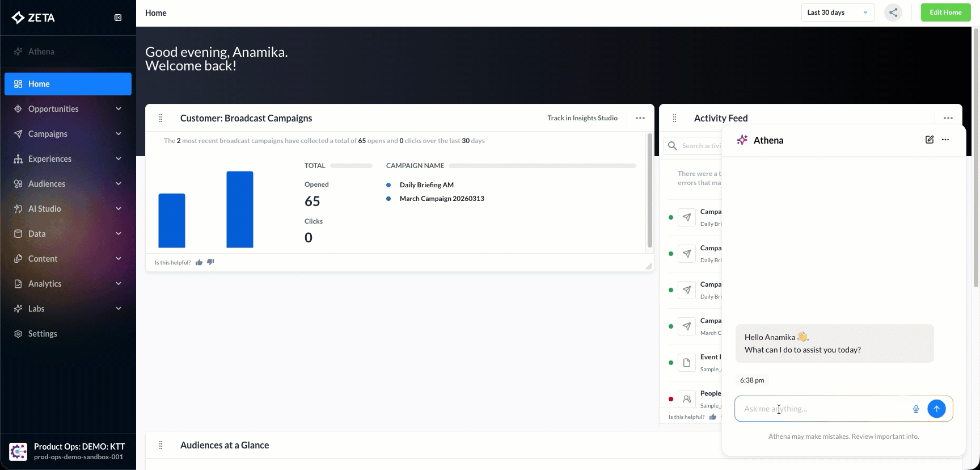Select Athena in the left navigation
Viewport: 980px width, 470px height.
click(41, 52)
